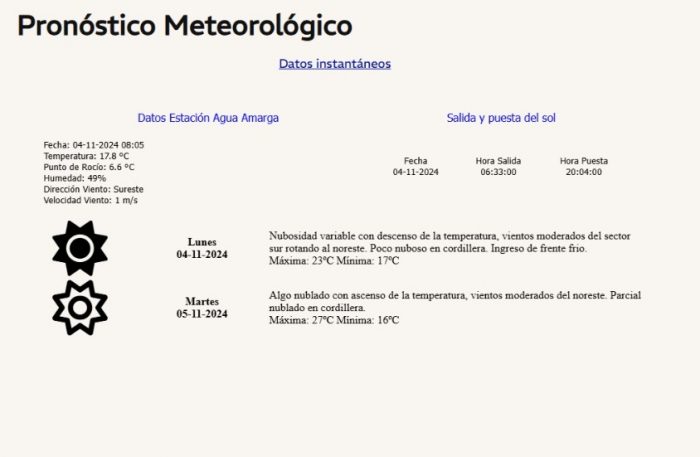Select the sunset time 20:04:00
Screen dimensions: 700x457
583,172
